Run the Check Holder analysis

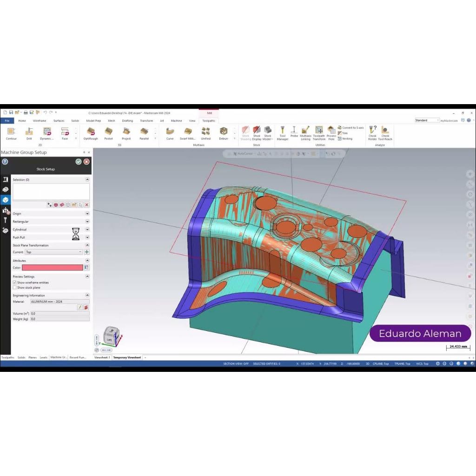pyautogui.click(x=372, y=133)
